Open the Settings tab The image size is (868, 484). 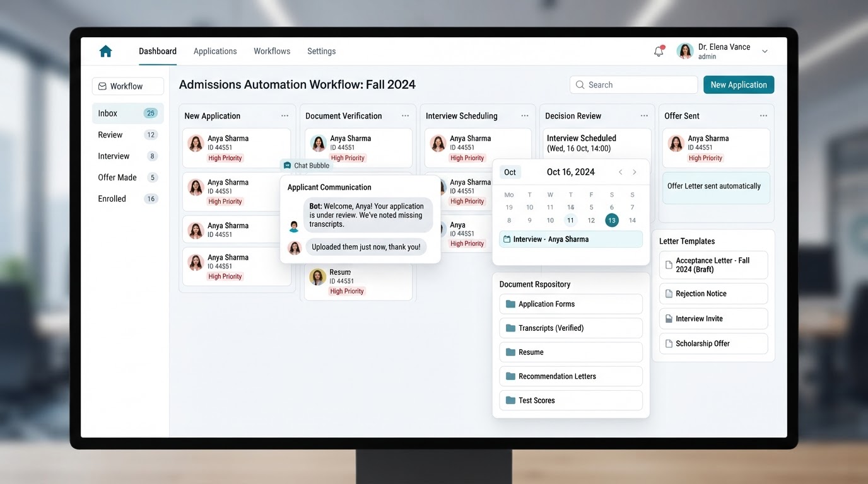321,52
